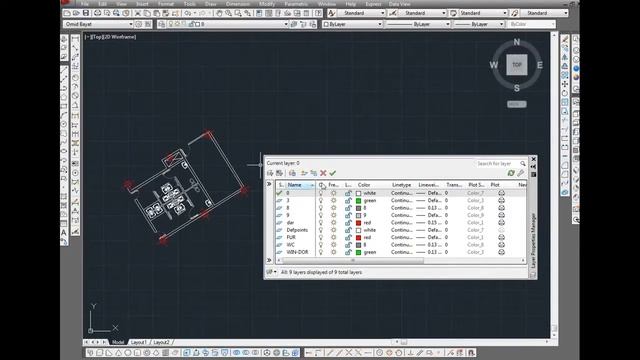This screenshot has height=360, width=640.
Task: Click the Table Style icon
Action: (x=453, y=13)
